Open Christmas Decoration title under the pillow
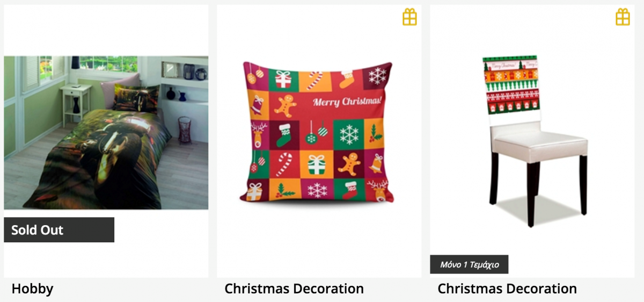 coord(294,289)
